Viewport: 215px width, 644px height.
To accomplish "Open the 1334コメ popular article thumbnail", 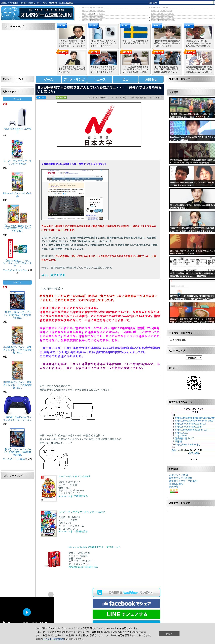I will click(x=72, y=58).
